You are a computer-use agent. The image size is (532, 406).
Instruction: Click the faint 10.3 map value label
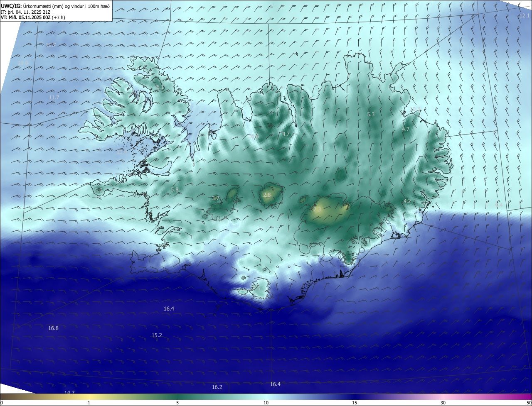click(x=415, y=109)
